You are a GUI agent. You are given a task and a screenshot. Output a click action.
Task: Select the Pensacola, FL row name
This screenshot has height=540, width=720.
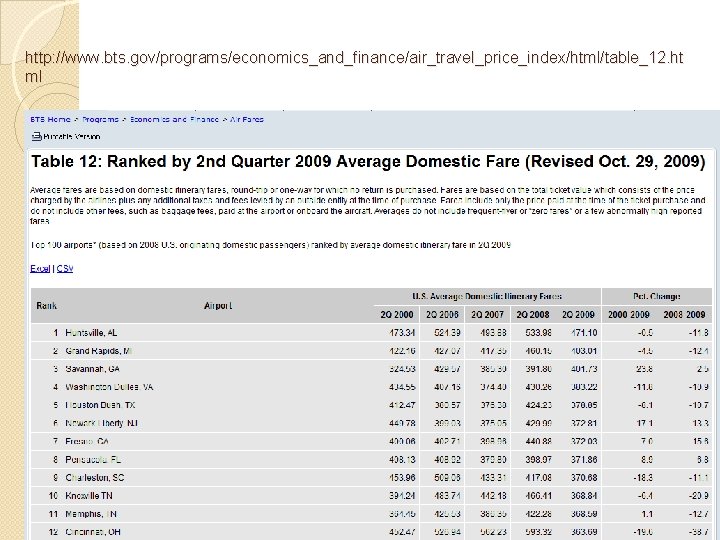point(93,460)
